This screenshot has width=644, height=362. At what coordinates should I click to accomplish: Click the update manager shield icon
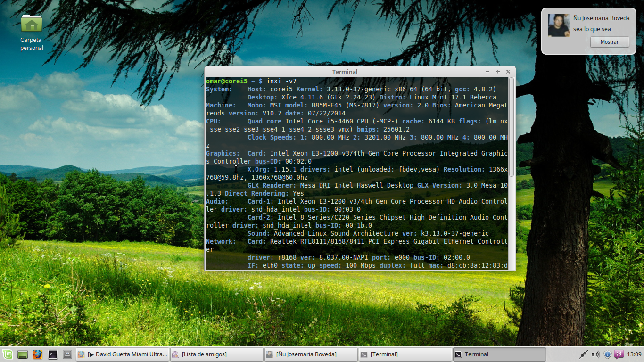coord(607,354)
